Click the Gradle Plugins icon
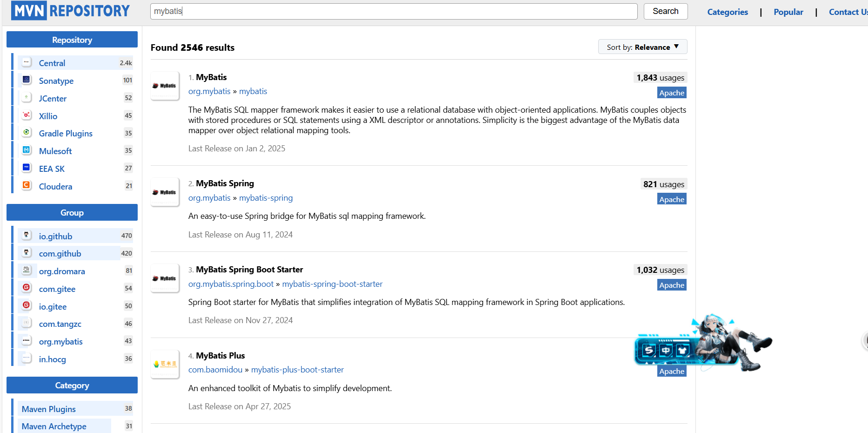This screenshot has width=868, height=433. pyautogui.click(x=27, y=132)
